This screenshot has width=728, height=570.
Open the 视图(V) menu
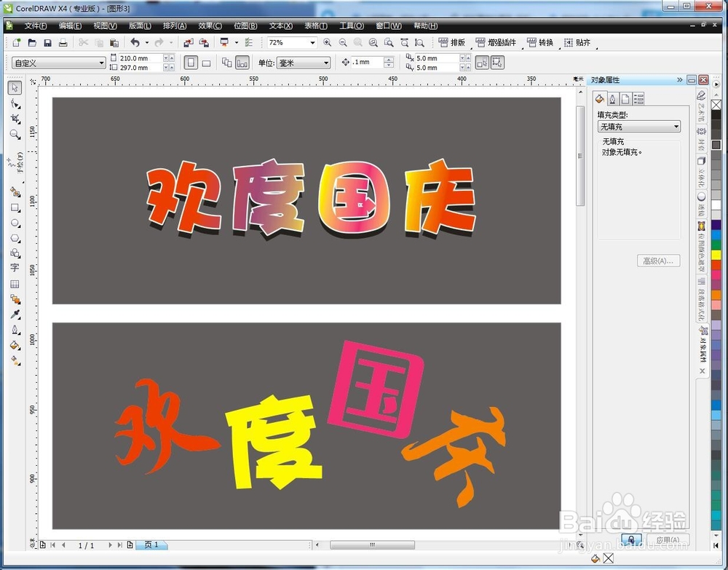click(105, 26)
